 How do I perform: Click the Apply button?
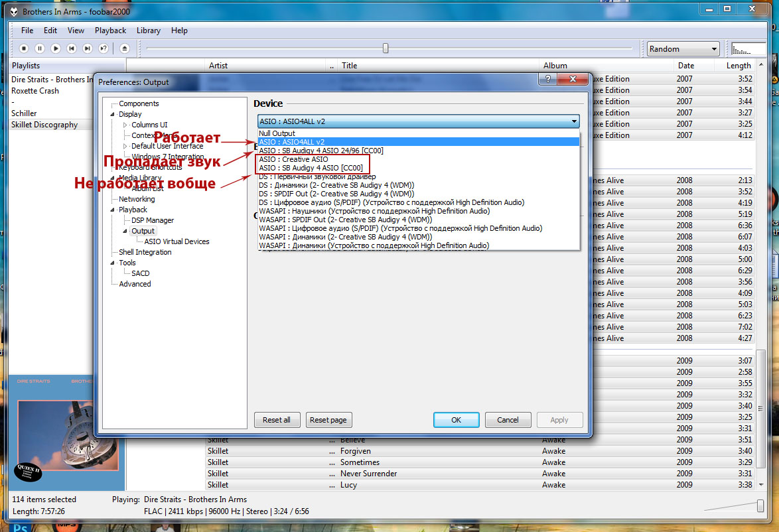tap(559, 420)
